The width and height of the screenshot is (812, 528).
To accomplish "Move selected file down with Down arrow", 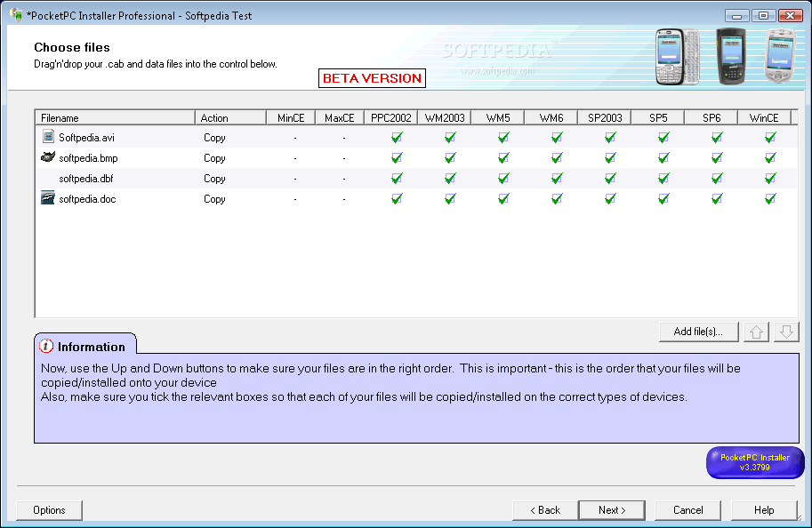I will 786,332.
